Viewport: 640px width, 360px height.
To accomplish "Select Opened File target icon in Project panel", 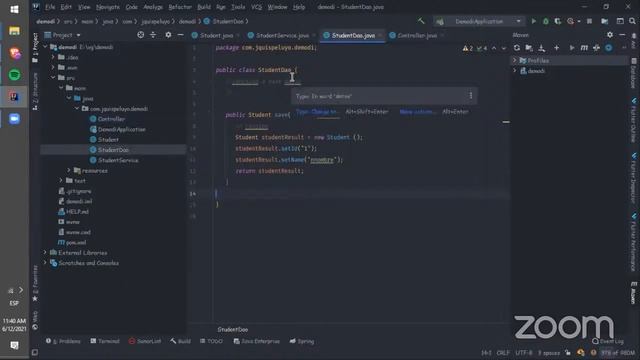I will (x=140, y=35).
